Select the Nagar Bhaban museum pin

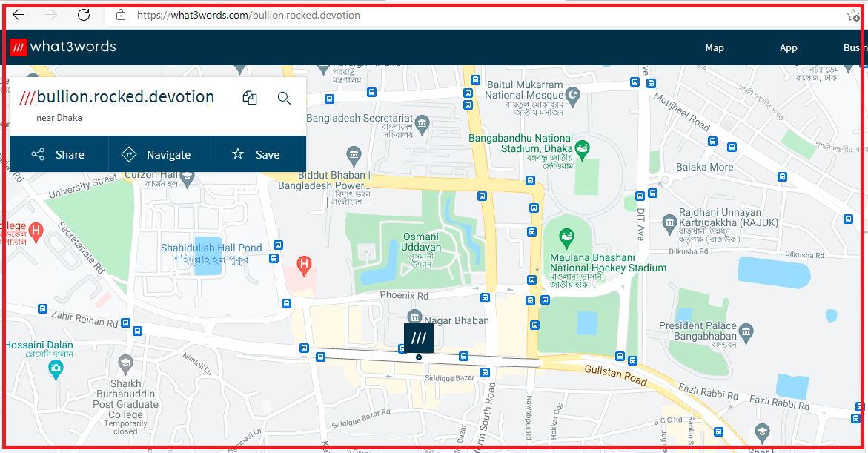click(414, 317)
